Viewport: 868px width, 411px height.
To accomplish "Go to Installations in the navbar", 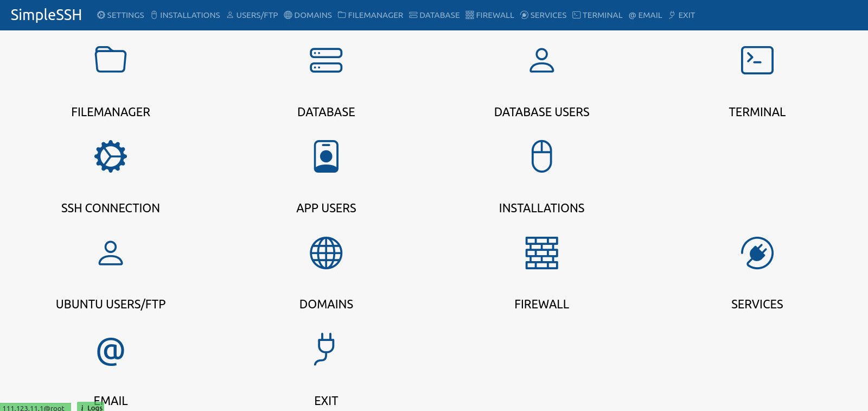I will (x=186, y=15).
